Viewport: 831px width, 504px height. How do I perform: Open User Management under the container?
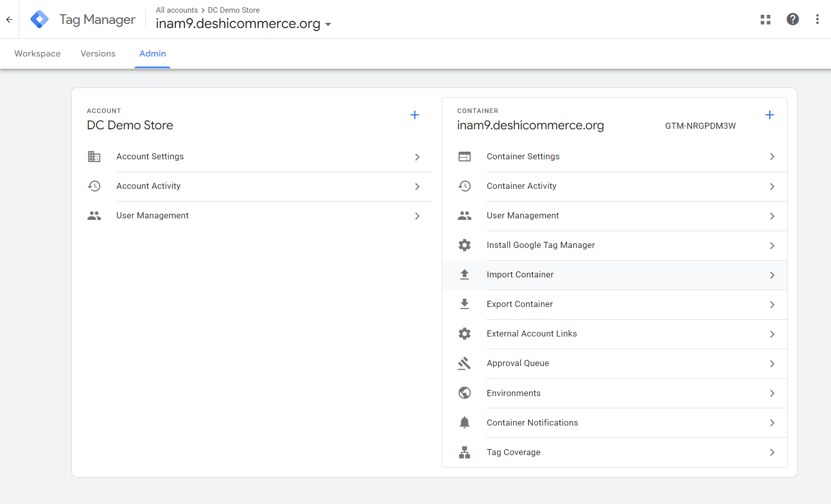[615, 216]
